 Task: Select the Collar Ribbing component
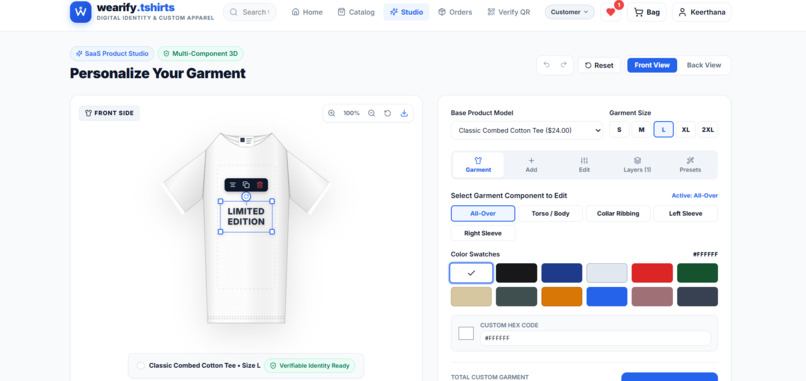[618, 213]
